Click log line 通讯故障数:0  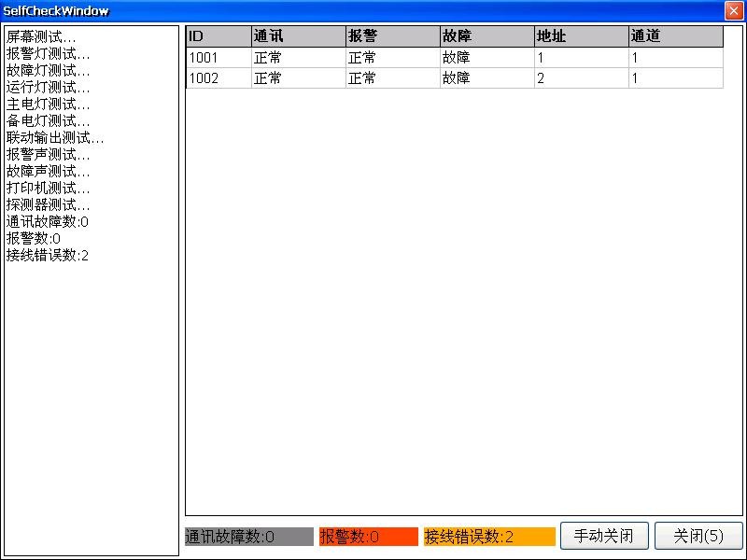[x=48, y=221]
